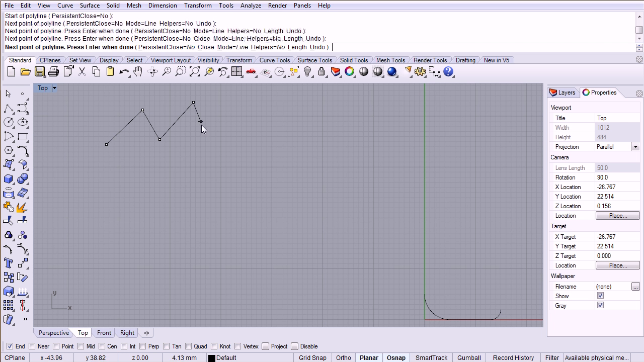Activate the Pan hand tool

point(138,72)
